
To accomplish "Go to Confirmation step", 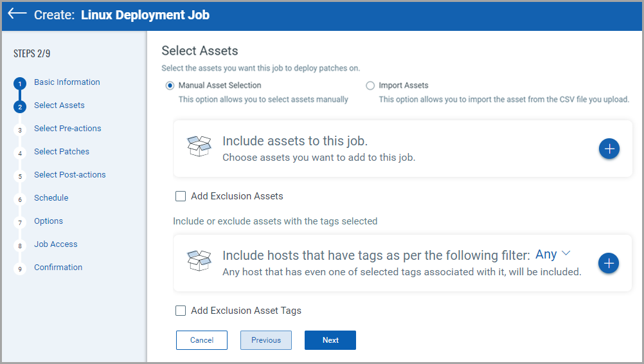I will point(58,267).
